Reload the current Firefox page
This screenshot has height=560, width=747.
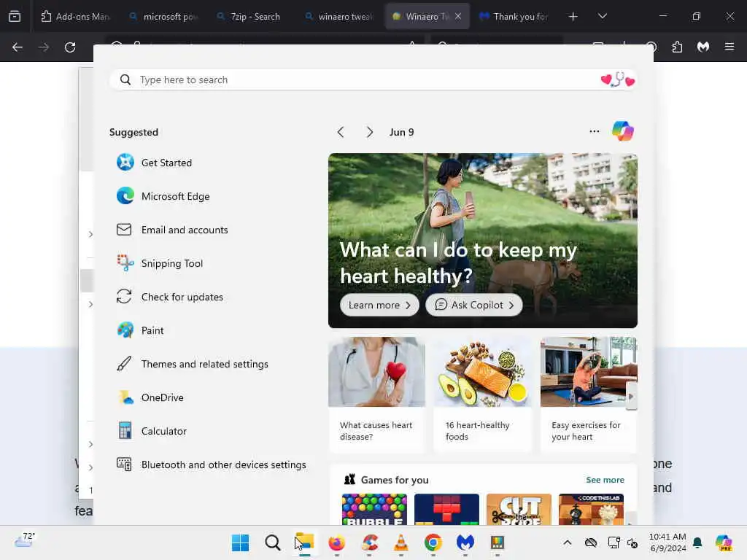70,47
